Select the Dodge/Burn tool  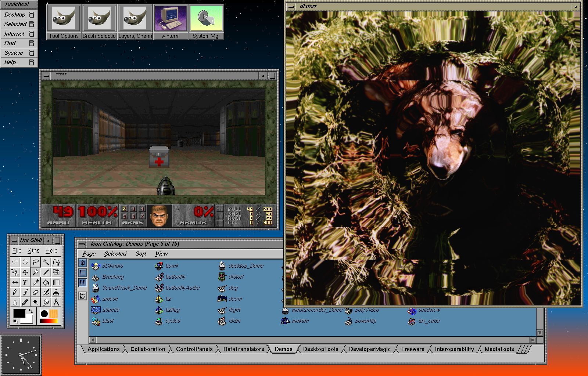[35, 302]
